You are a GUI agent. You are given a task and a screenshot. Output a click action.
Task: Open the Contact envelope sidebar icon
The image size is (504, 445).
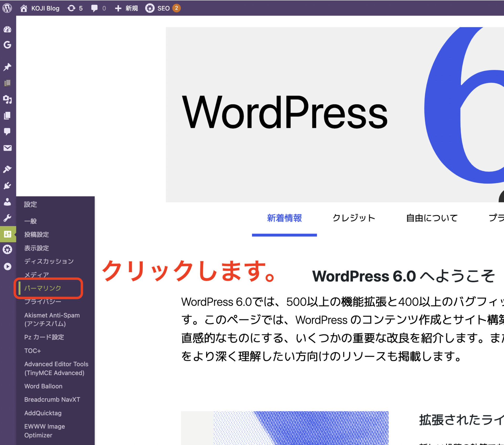[x=7, y=148]
